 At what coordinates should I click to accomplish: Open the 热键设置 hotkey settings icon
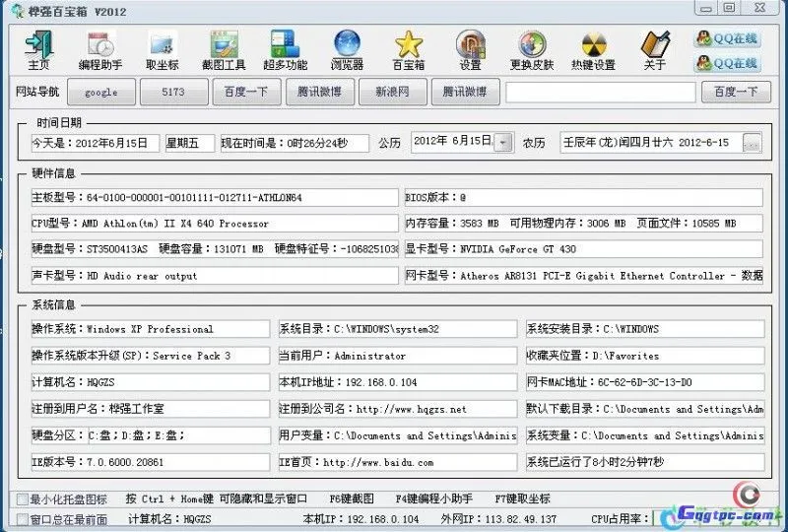click(594, 50)
